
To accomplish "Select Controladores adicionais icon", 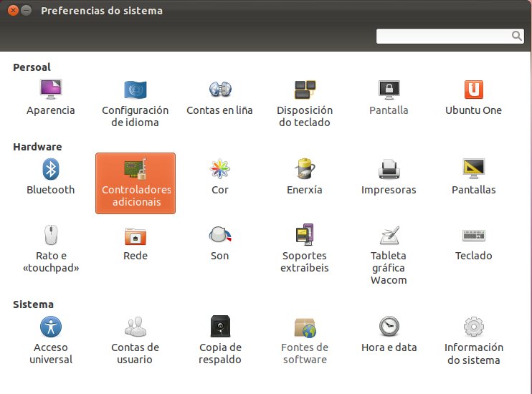I will coord(136,183).
